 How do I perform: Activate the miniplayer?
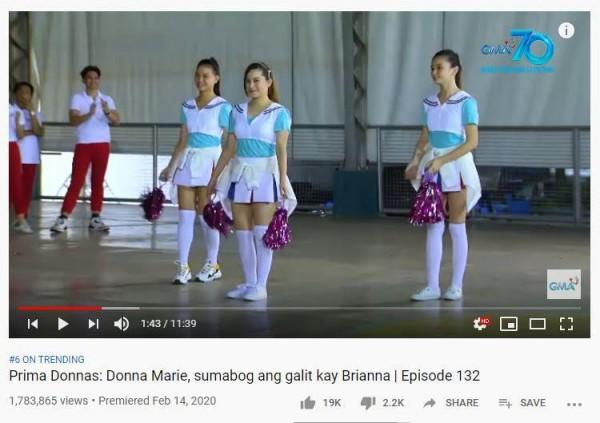coord(509,324)
